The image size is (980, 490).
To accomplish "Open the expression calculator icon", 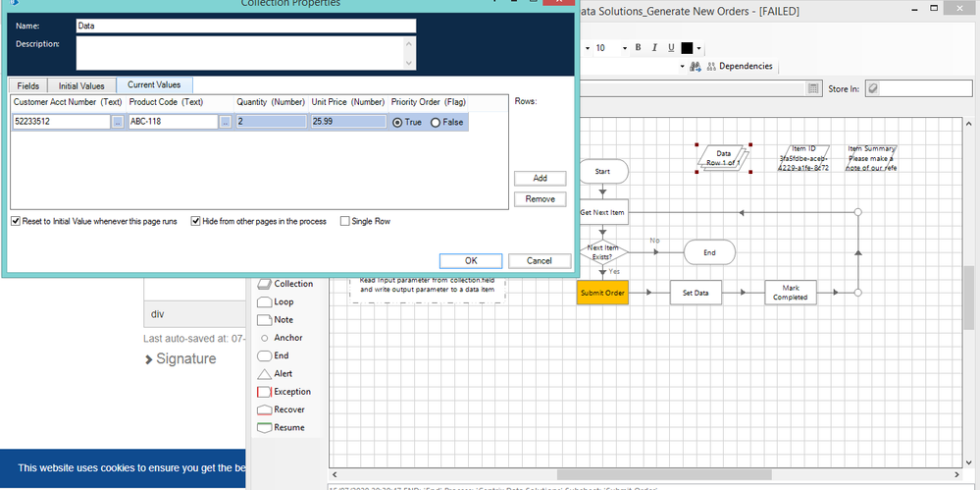I will [x=813, y=88].
